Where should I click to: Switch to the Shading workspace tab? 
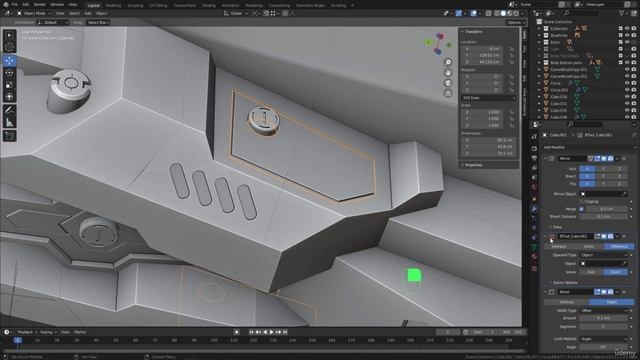pyautogui.click(x=209, y=6)
